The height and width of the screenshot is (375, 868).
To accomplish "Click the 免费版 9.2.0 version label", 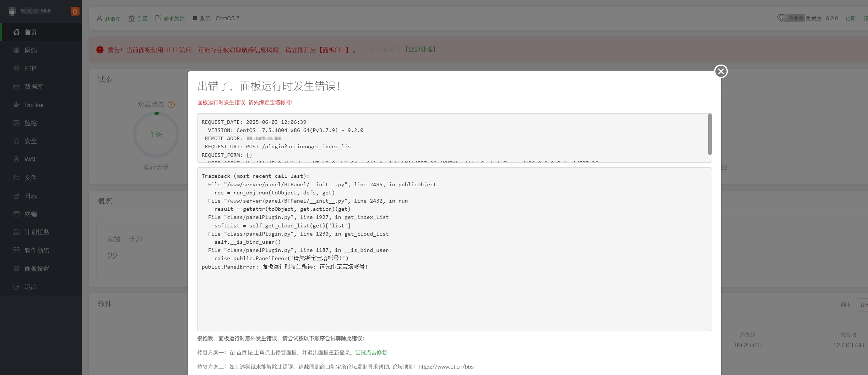I will click(x=822, y=18).
